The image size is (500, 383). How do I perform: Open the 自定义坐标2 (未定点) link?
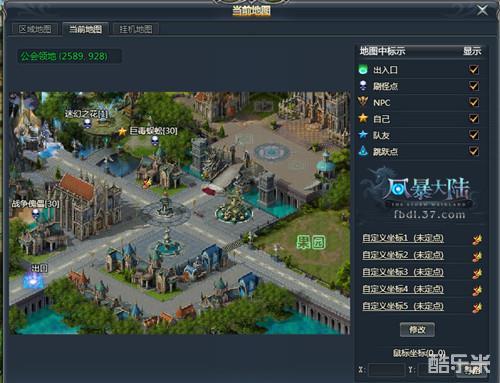(x=403, y=255)
